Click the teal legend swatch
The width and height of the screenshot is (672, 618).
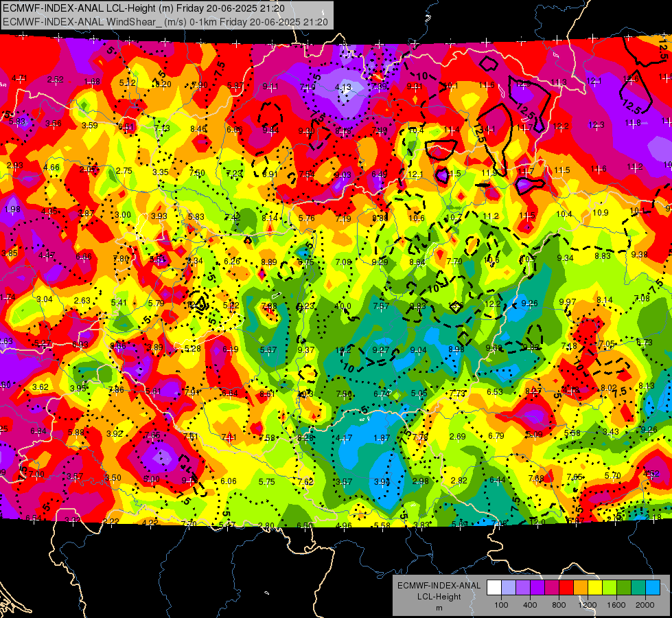tap(638, 588)
